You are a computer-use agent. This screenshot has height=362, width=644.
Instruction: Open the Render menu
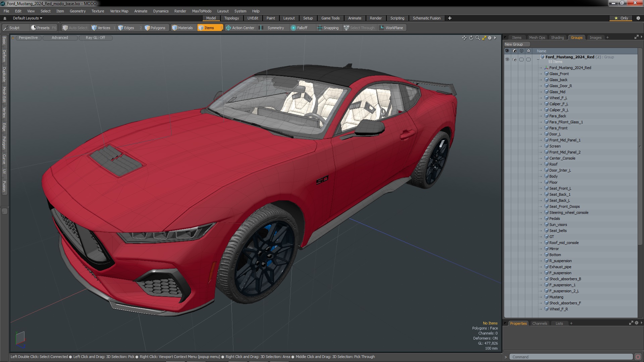[180, 11]
